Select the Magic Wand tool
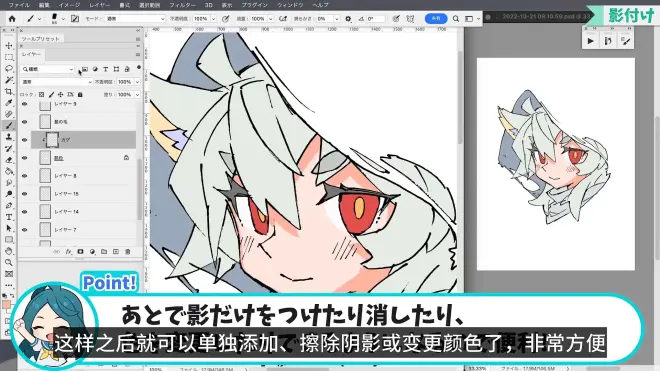Image resolution: width=660 pixels, height=371 pixels. [x=9, y=80]
